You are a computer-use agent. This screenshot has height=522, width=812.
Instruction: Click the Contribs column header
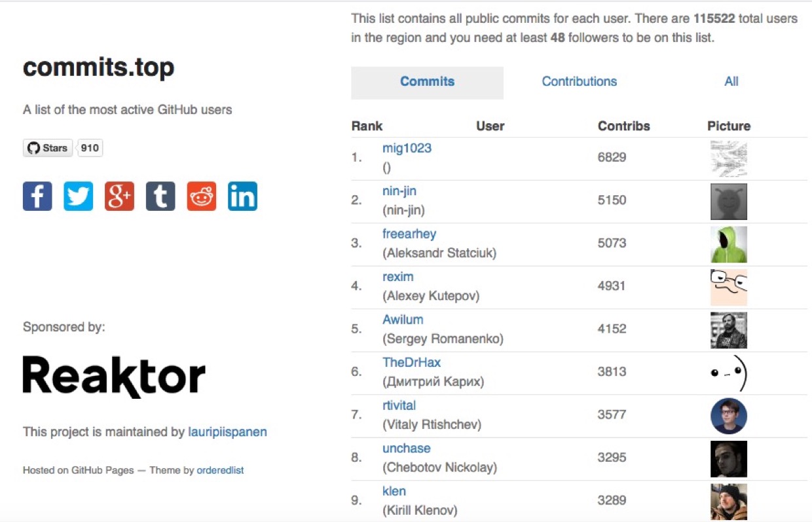(x=624, y=126)
